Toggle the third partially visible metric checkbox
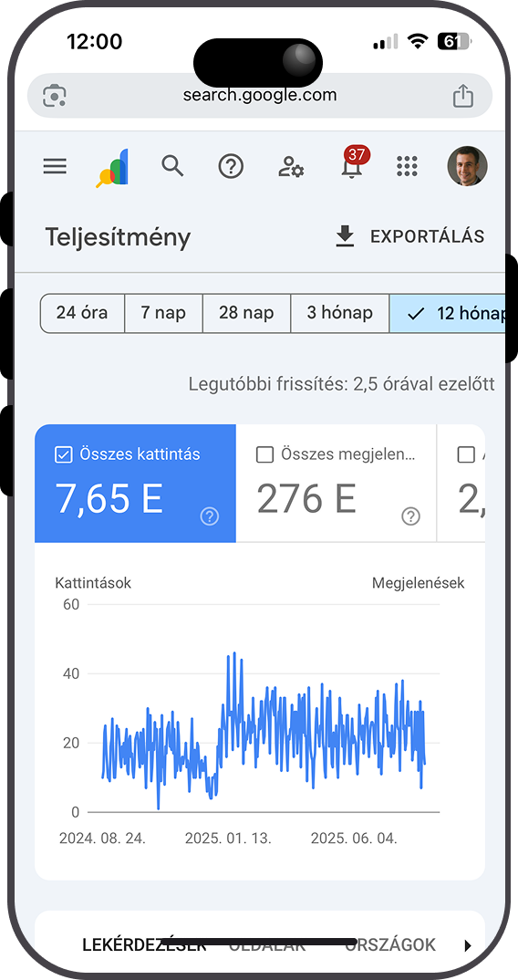Image resolution: width=518 pixels, height=980 pixels. pos(466,454)
